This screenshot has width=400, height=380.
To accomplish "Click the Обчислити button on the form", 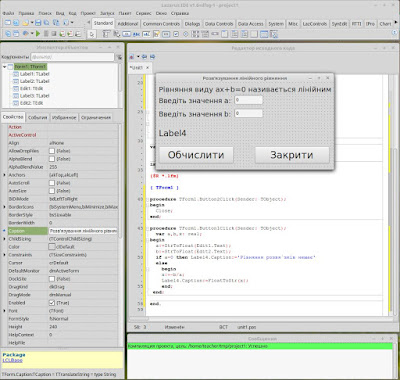I will pos(196,155).
